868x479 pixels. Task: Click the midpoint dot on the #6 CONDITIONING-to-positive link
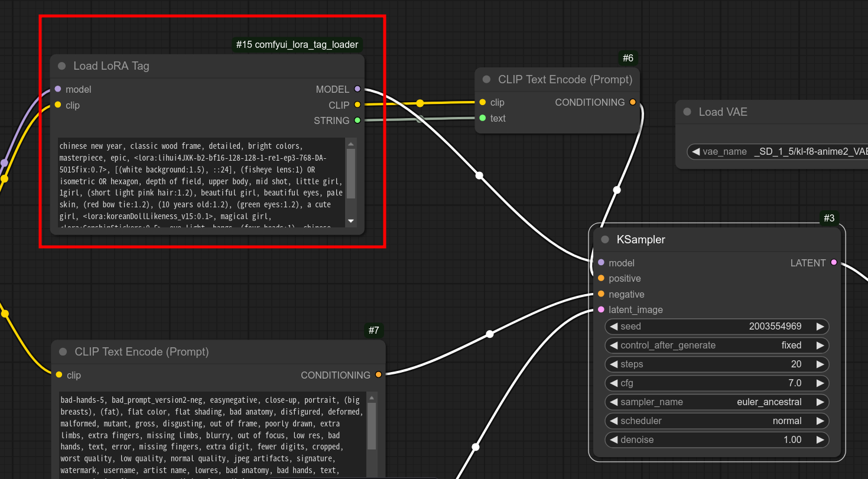tap(617, 190)
